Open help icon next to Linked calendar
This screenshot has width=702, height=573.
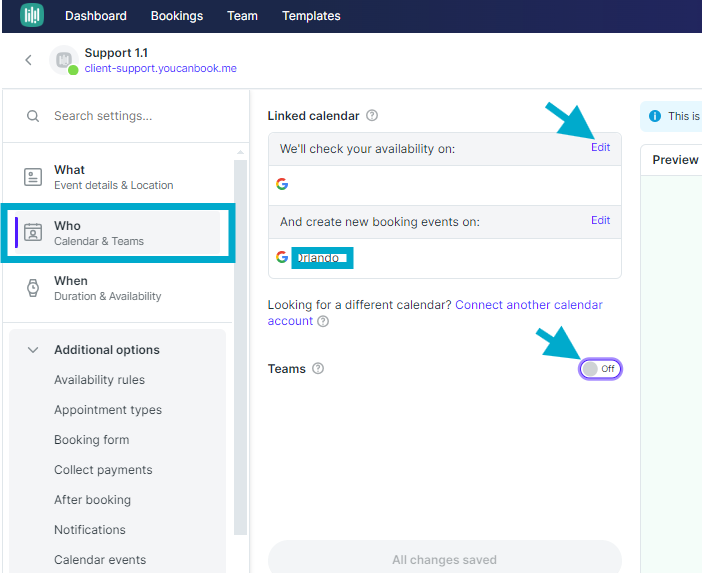click(x=372, y=115)
